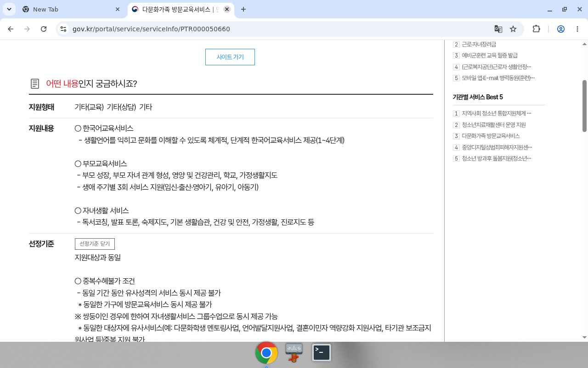Open the Terminal icon in the dock
Viewport: 588px width, 368px height.
(322, 353)
